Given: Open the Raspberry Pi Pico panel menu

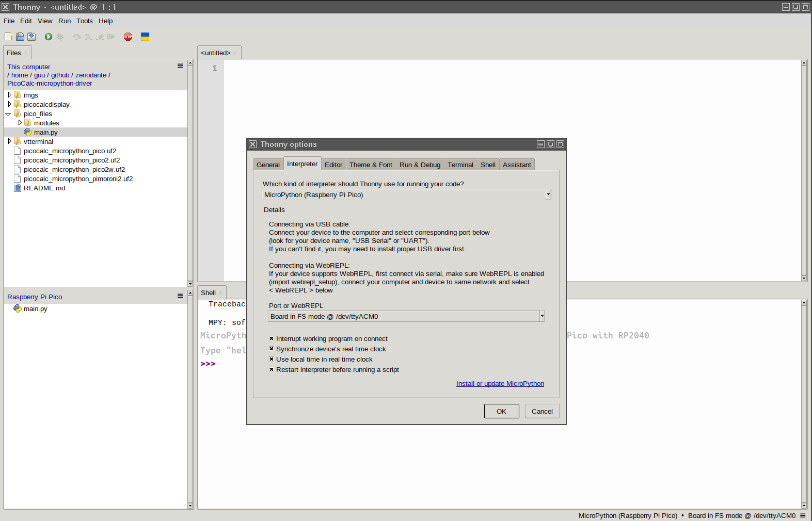Looking at the screenshot, I should pyautogui.click(x=180, y=296).
